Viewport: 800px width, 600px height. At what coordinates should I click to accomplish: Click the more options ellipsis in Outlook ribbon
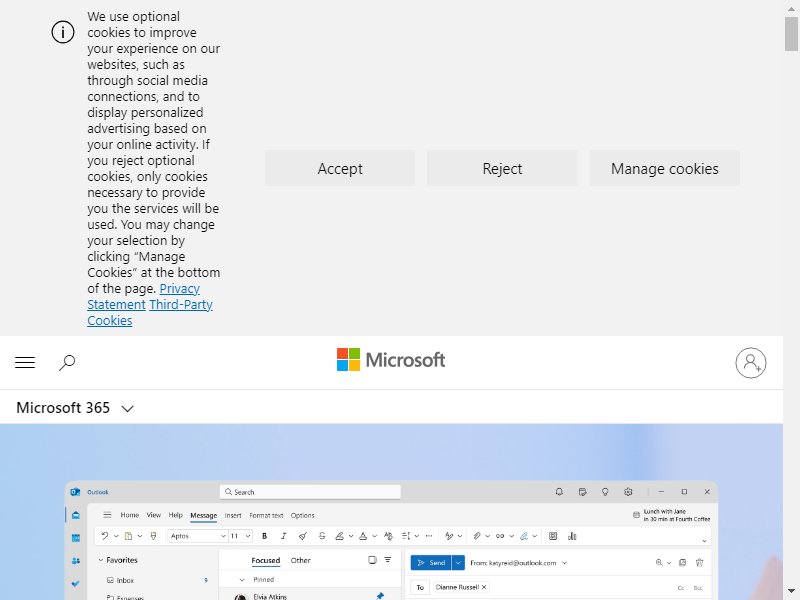(x=429, y=536)
